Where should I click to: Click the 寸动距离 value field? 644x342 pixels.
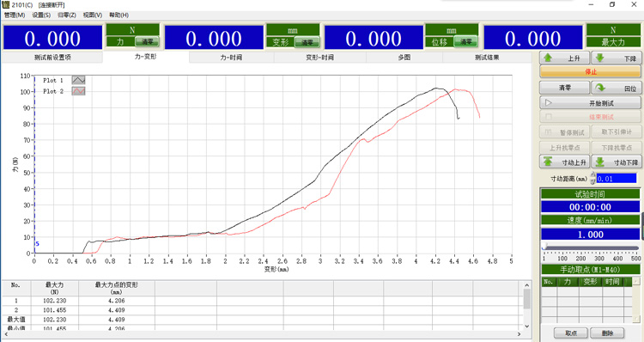point(617,179)
